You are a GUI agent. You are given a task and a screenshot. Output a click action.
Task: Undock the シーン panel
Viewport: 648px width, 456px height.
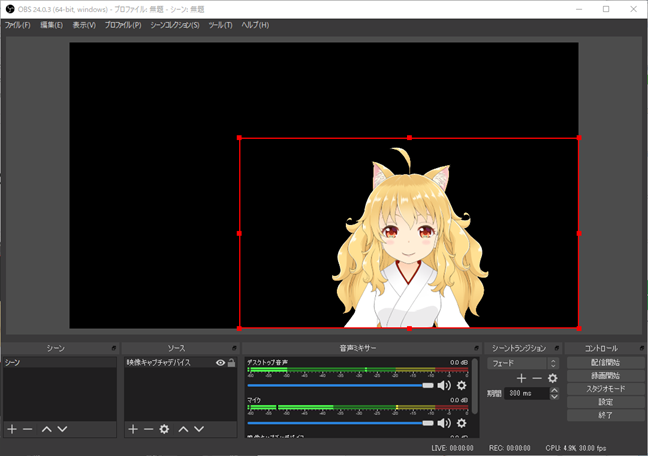click(x=114, y=349)
